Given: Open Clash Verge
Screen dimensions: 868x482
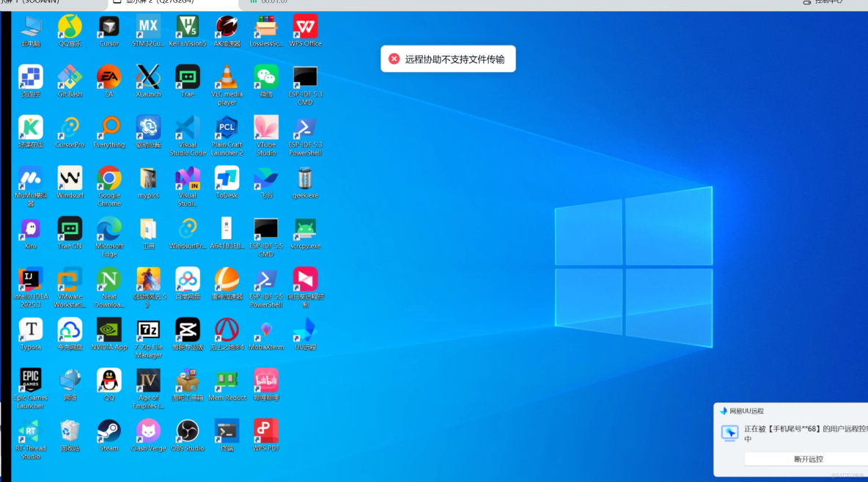Looking at the screenshot, I should [148, 431].
